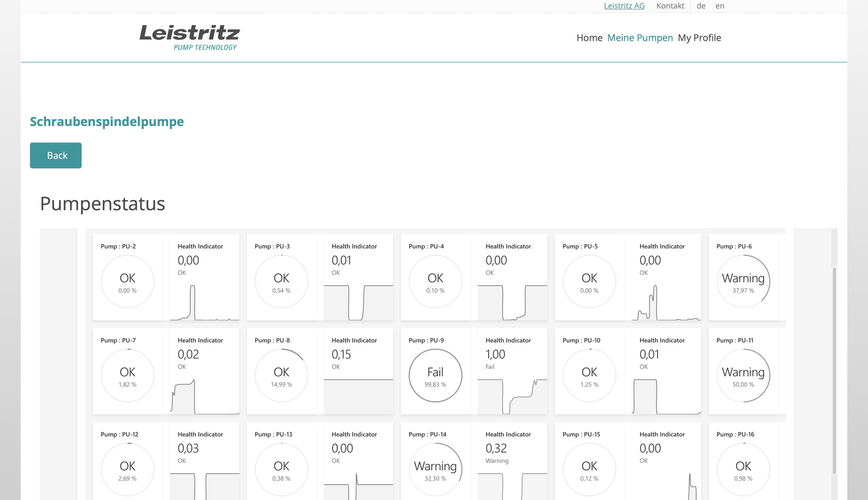Open the Meine Pumpen menu item
The height and width of the screenshot is (500, 868).
640,37
